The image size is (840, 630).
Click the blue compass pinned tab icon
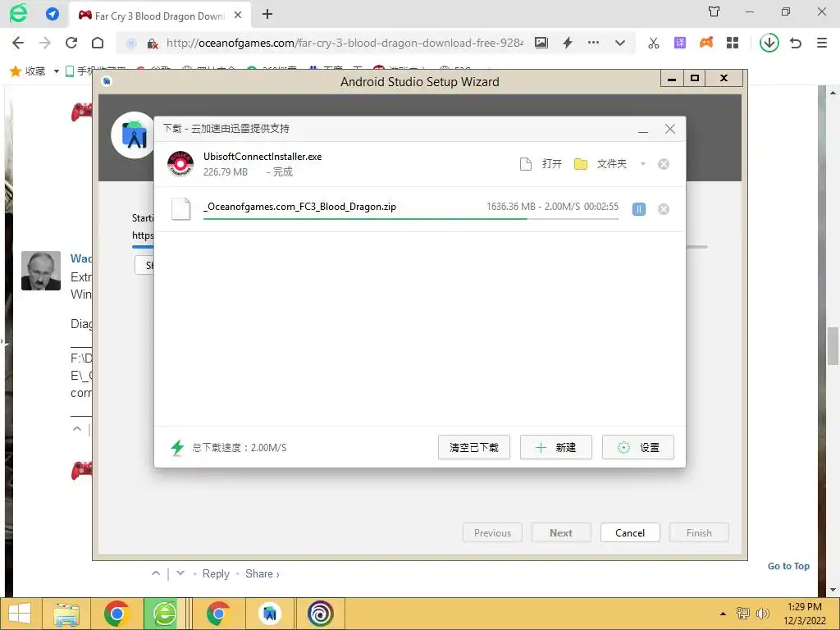(x=52, y=14)
